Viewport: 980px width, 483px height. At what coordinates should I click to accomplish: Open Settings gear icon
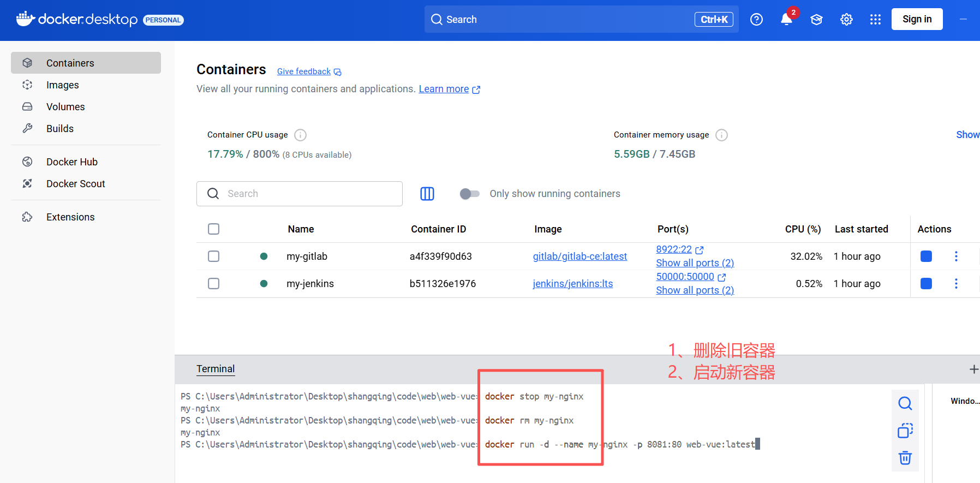click(846, 20)
